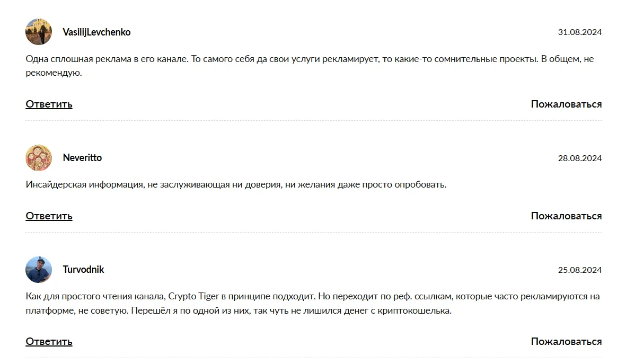The width and height of the screenshot is (626, 364).
Task: Click Ответить under Neveritto's comment
Action: (x=49, y=216)
